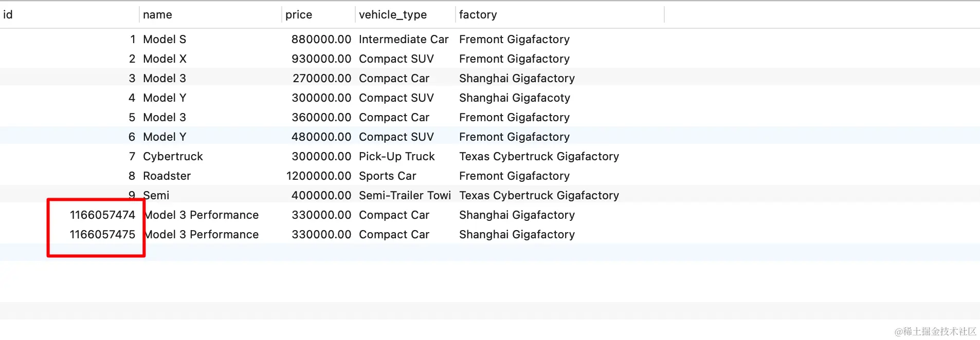The image size is (980, 340).
Task: Select the Shanghai Gigafacoty factory cell
Action: pyautogui.click(x=515, y=98)
